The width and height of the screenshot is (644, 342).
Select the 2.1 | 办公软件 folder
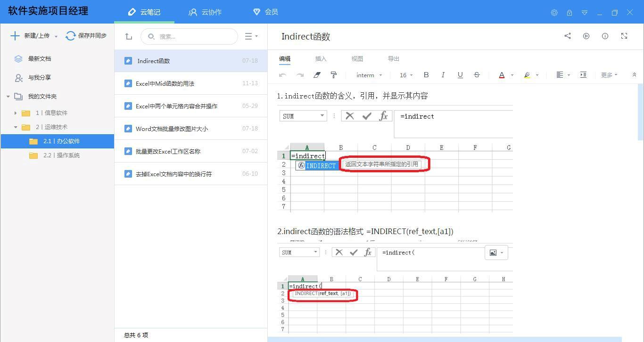(57, 141)
